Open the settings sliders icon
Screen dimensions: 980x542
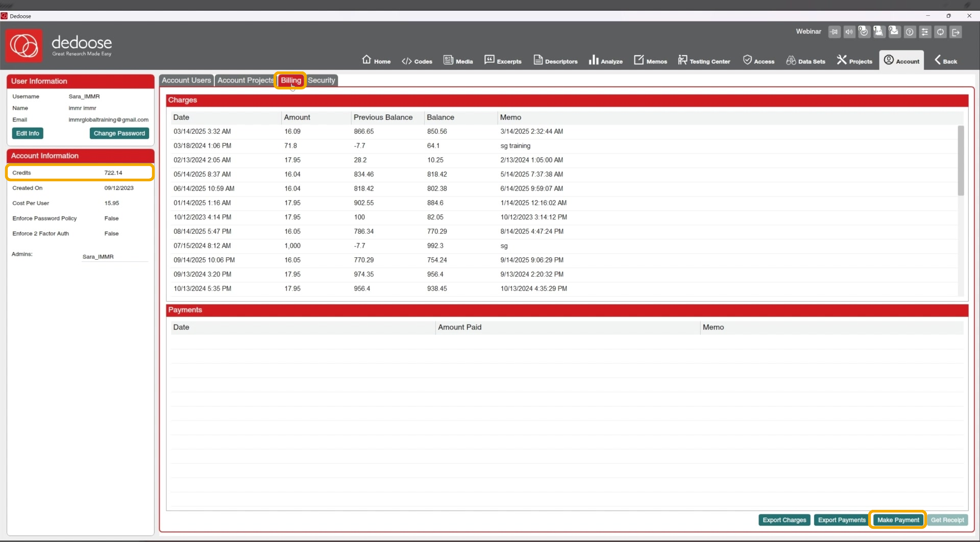pyautogui.click(x=925, y=32)
